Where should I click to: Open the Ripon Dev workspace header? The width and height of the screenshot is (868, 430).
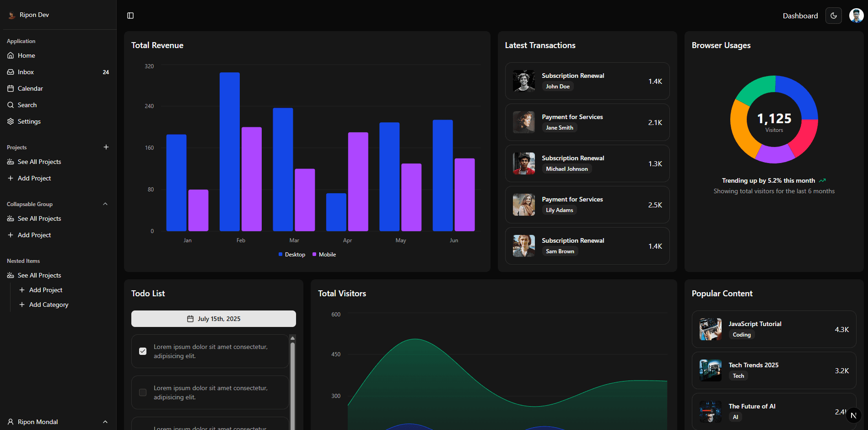coord(34,15)
